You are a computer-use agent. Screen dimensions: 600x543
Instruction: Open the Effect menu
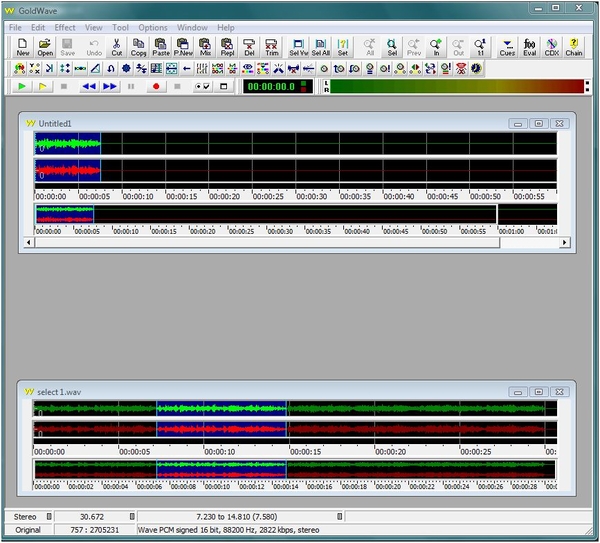point(65,28)
